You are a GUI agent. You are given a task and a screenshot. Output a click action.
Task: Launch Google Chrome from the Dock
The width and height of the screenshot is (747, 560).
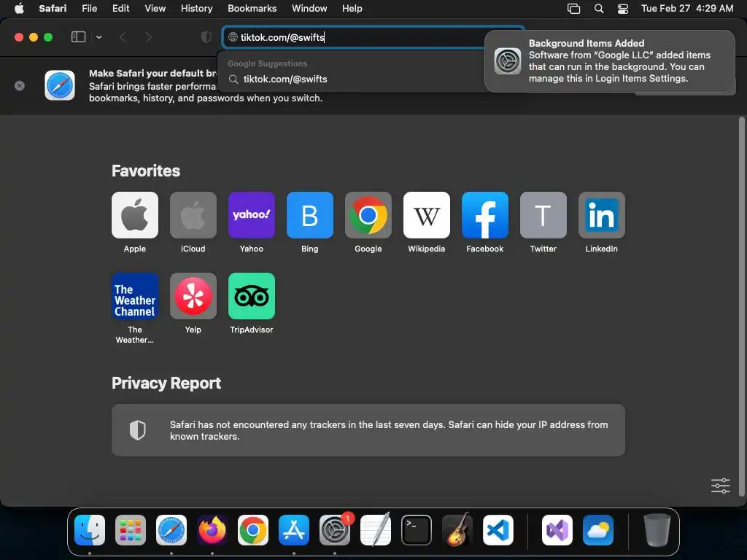click(253, 530)
